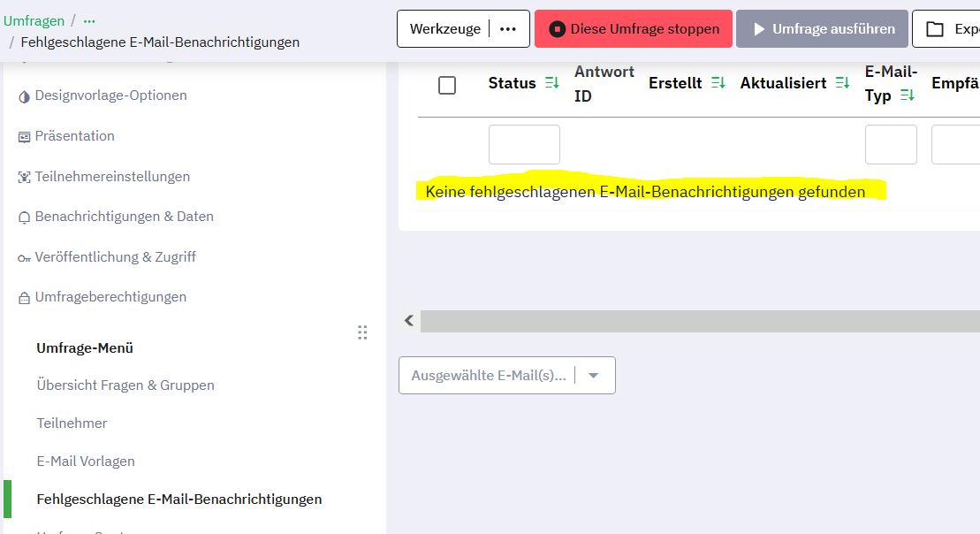Open the breadcrumb ellipsis menu
Image resolution: width=980 pixels, height=534 pixels.
coord(89,20)
